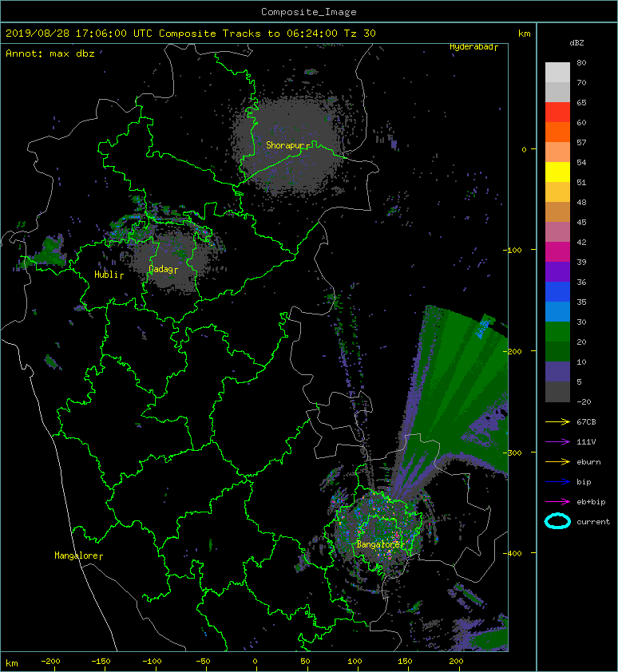Viewport: 618px width, 672px height.
Task: Click the eb+bip legend label
Action: pyautogui.click(x=591, y=501)
